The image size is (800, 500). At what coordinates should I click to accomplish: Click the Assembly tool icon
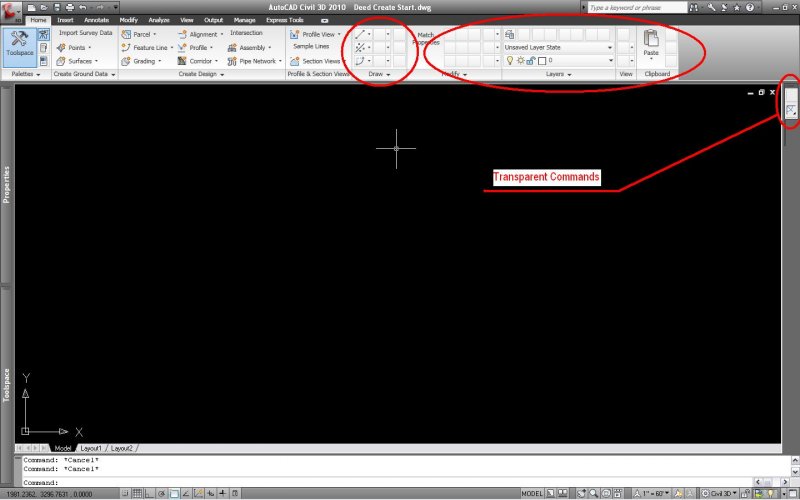[x=232, y=47]
